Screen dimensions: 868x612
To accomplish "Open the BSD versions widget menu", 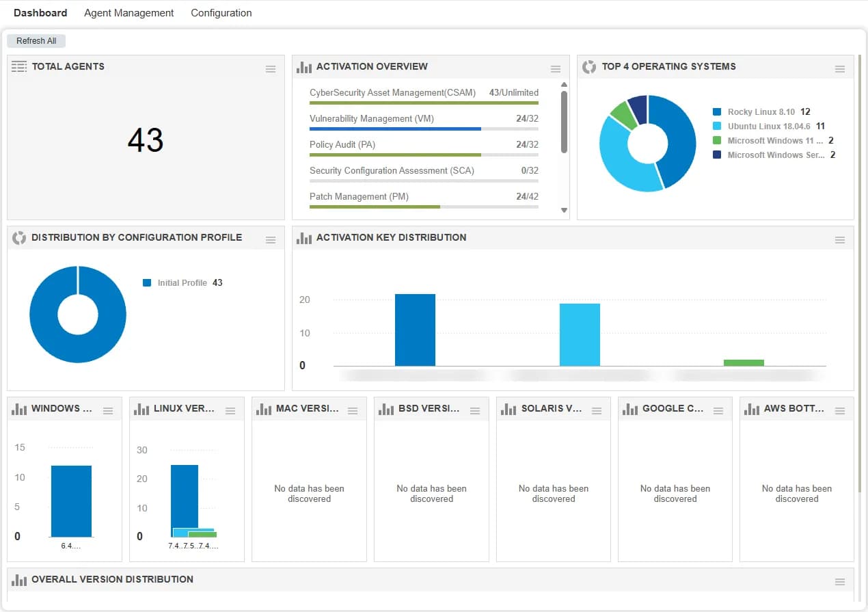I will 474,411.
